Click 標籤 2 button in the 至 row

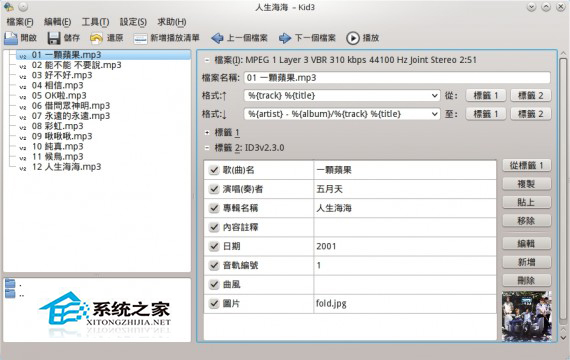[x=530, y=114]
